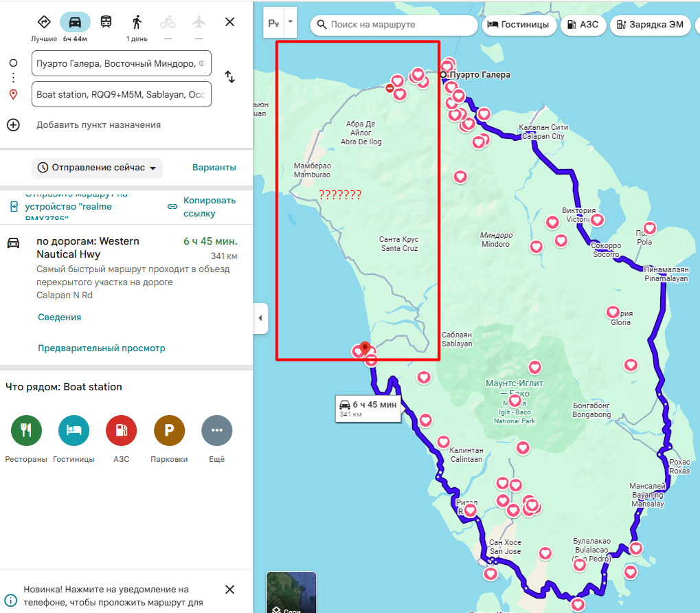Image resolution: width=700 pixels, height=613 pixels.
Task: Switch to walking travel mode
Action: (137, 22)
